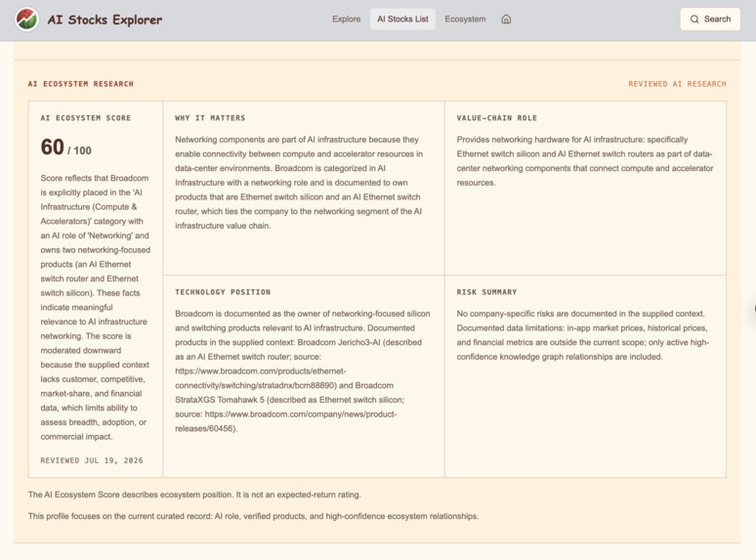Click the '/ 100' score denominator
This screenshot has height=560, width=756.
79,151
